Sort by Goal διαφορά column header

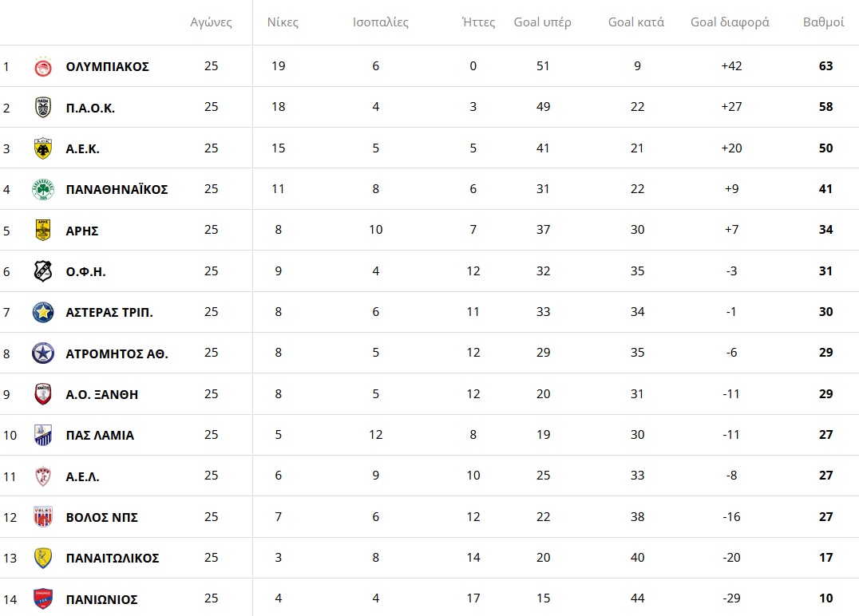coord(730,22)
